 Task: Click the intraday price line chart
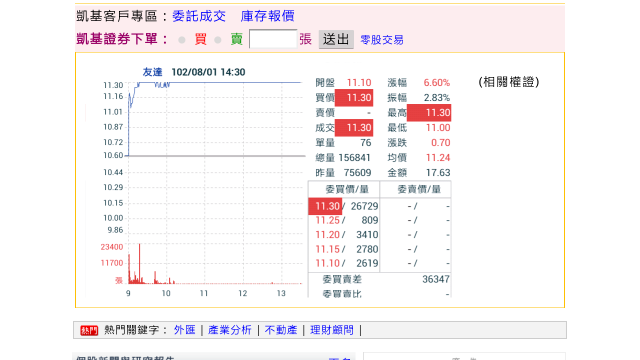tap(216, 118)
